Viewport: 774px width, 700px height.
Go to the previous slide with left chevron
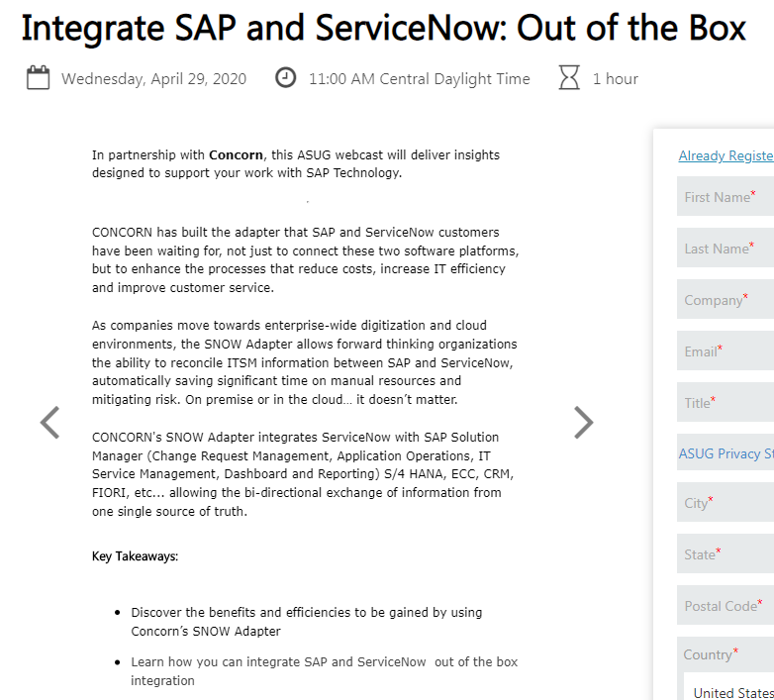click(x=49, y=423)
